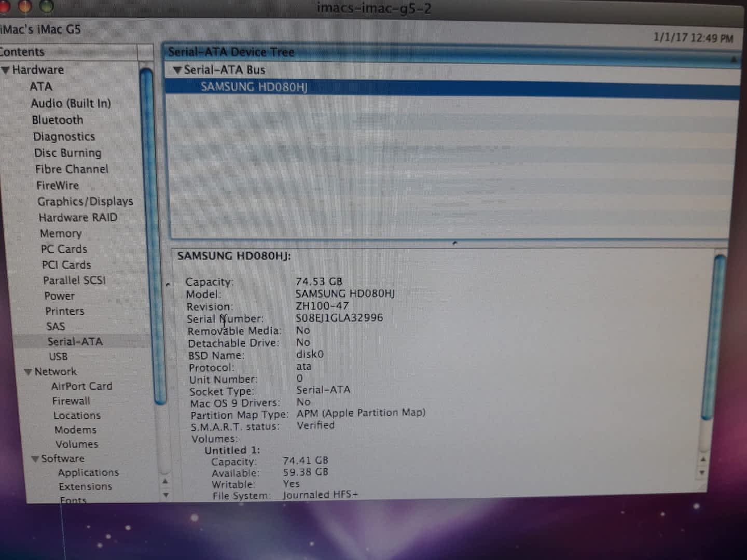747x560 pixels.
Task: Click the detail pane scroll up arrow
Action: pos(703,459)
